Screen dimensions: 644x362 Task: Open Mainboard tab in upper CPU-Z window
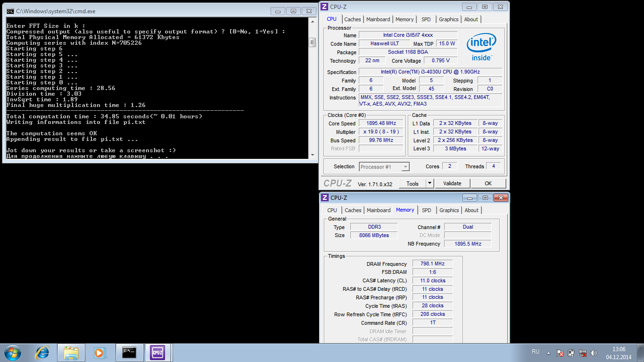(x=378, y=19)
